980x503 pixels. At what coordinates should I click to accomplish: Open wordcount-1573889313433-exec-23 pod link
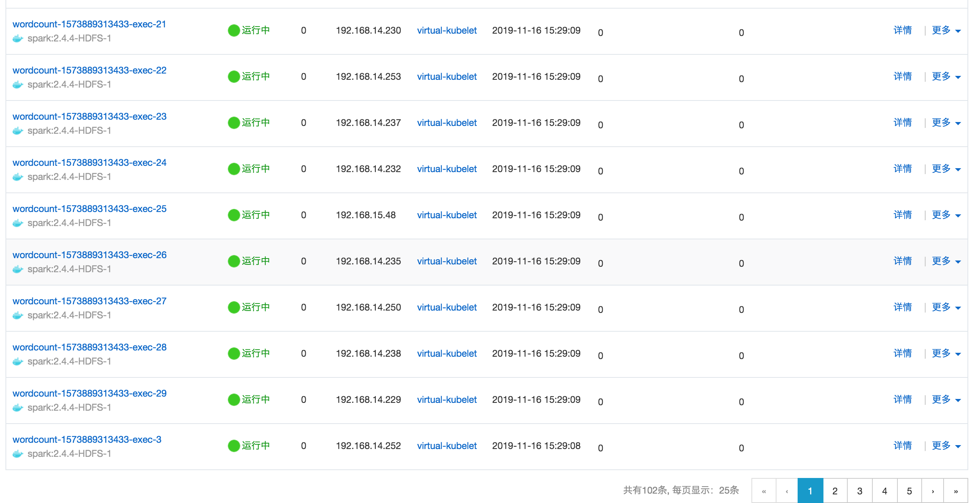90,117
